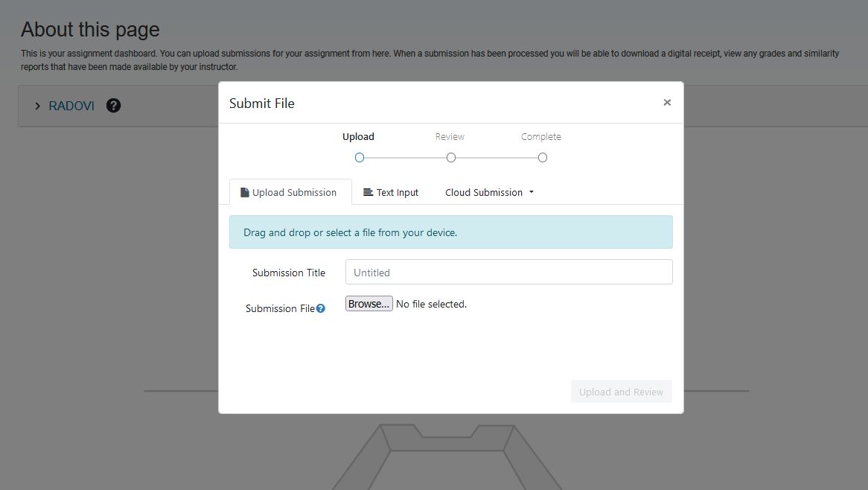The height and width of the screenshot is (490, 868).
Task: Click the Complete step circle indicator
Action: pyautogui.click(x=543, y=158)
